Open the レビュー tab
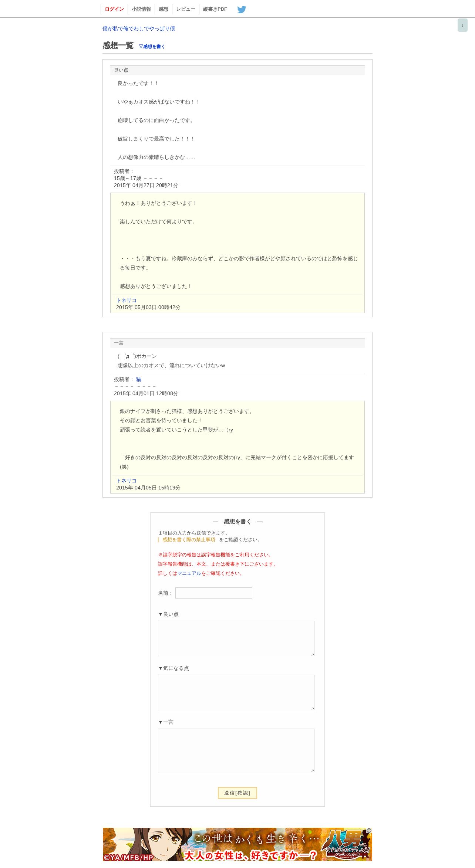Image resolution: width=475 pixels, height=868 pixels. (x=186, y=9)
